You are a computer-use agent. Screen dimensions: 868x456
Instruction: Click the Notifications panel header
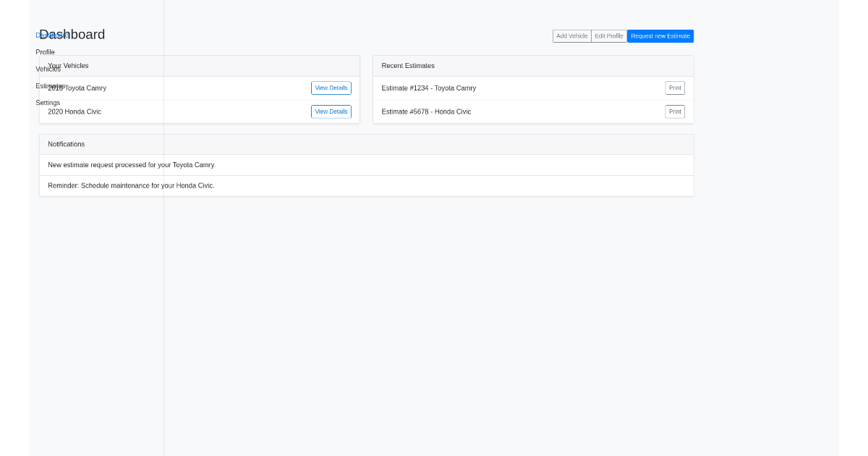(66, 144)
